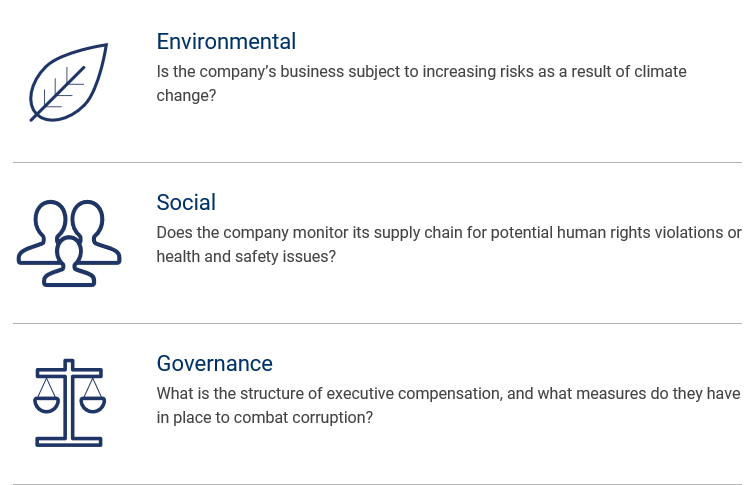Open the Social heading

(x=186, y=202)
